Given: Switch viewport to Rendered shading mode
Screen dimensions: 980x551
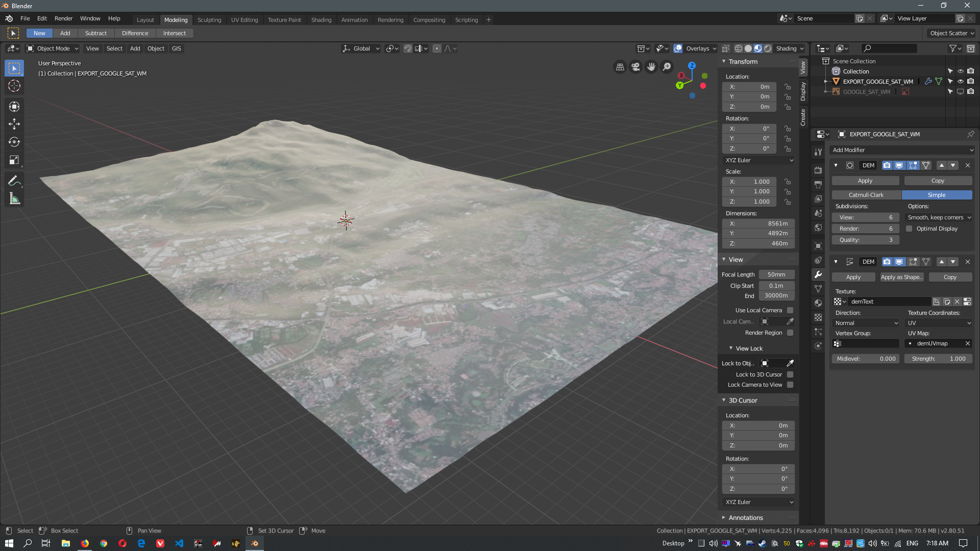Looking at the screenshot, I should click(767, 48).
